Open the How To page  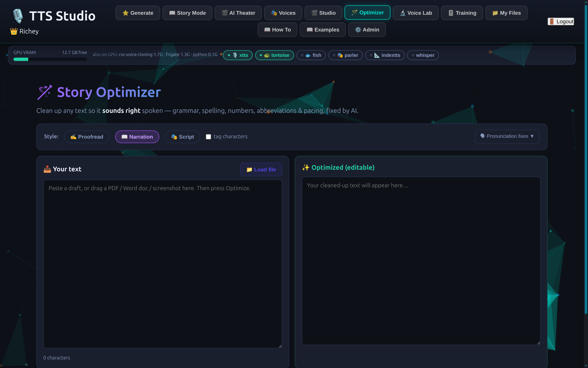(277, 30)
